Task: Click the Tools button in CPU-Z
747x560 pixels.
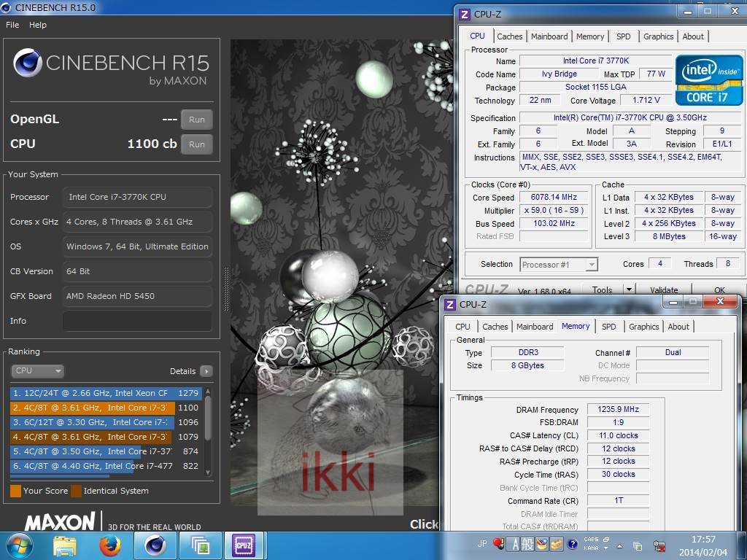Action: point(602,289)
